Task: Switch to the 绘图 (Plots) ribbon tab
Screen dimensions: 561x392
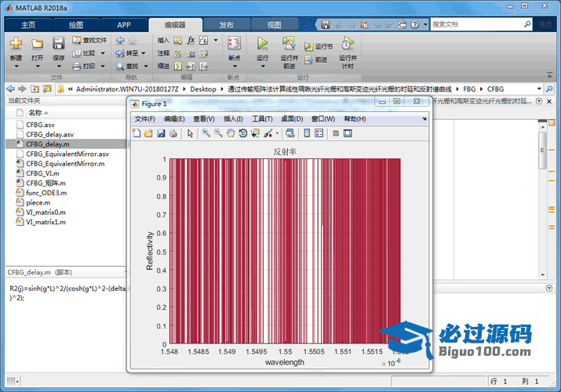Action: [76, 25]
